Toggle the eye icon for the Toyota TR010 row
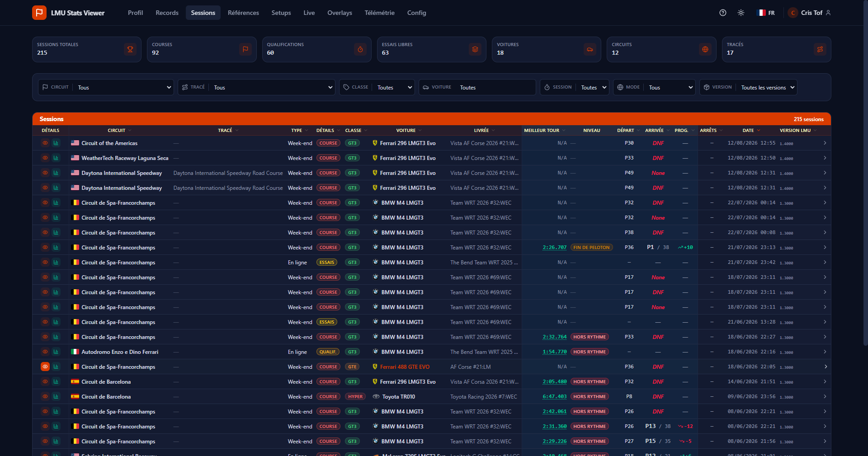868x456 pixels. (45, 396)
